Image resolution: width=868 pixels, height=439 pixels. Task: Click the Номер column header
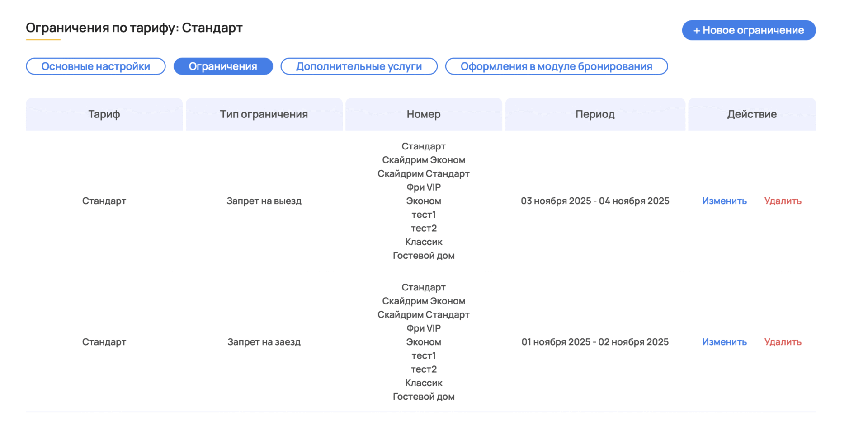(x=424, y=114)
